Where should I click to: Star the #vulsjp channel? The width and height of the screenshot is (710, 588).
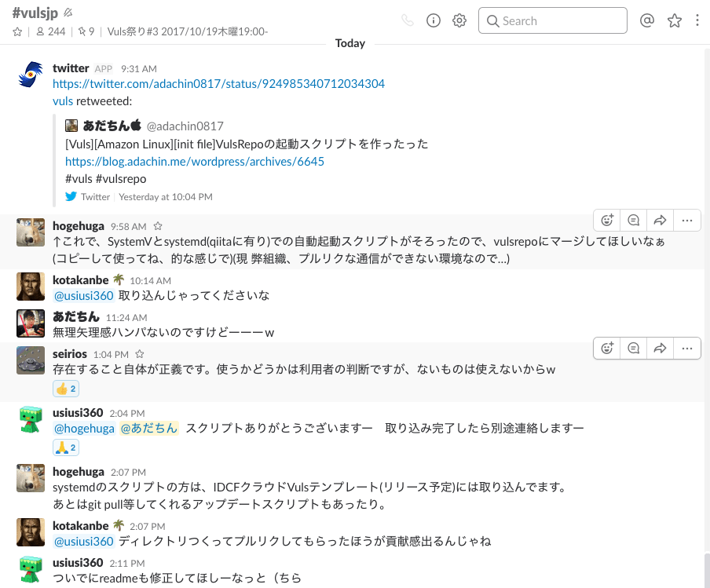pyautogui.click(x=17, y=31)
